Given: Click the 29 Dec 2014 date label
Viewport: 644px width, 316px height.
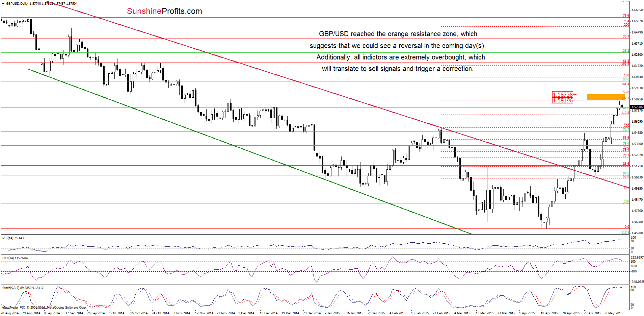Looking at the screenshot, I should click(x=312, y=313).
